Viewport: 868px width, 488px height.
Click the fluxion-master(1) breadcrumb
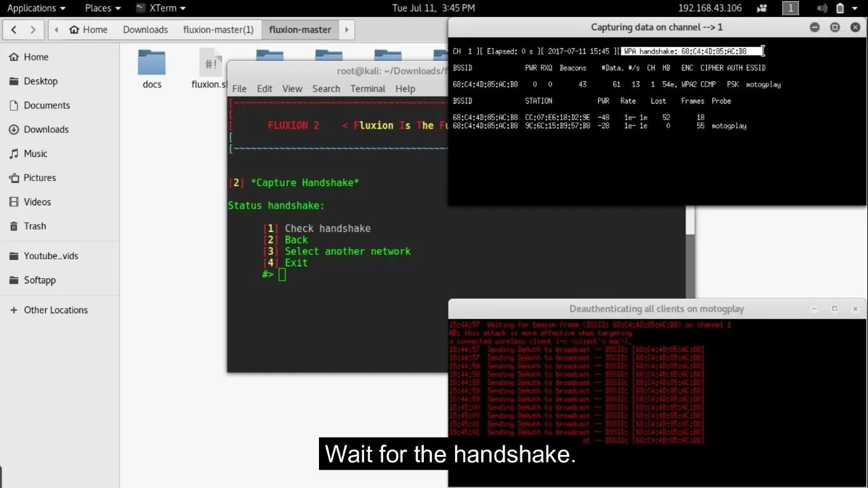click(x=218, y=30)
